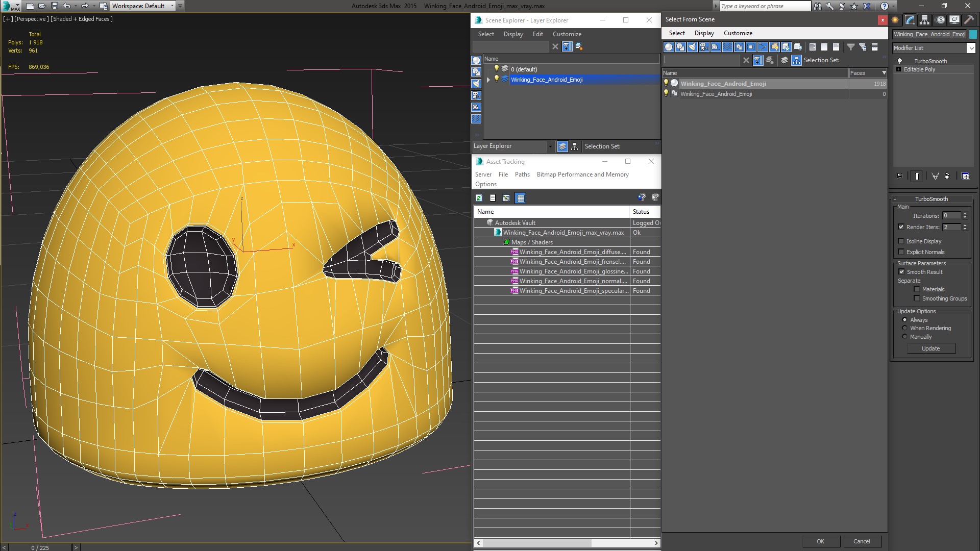The height and width of the screenshot is (551, 980).
Task: Select the Manually update radio option
Action: click(904, 337)
